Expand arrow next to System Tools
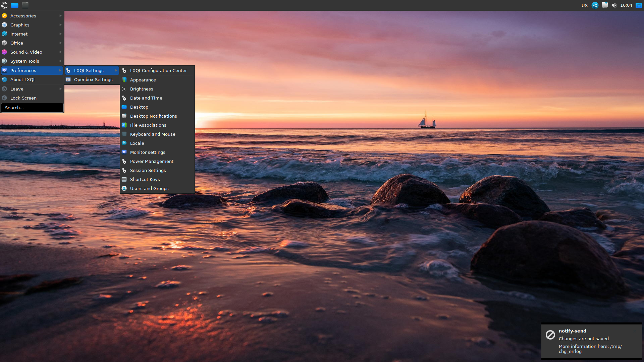Image resolution: width=644 pixels, height=362 pixels. 60,61
